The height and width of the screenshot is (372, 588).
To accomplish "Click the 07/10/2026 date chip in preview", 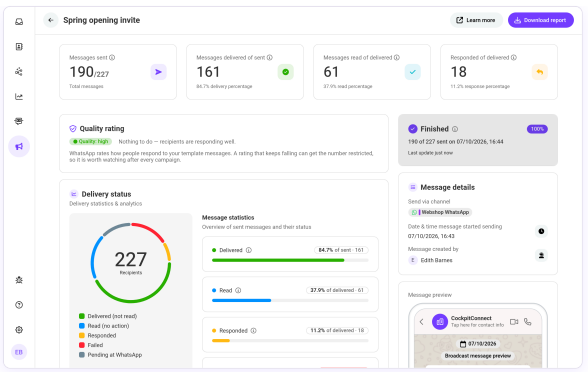I will (478, 344).
